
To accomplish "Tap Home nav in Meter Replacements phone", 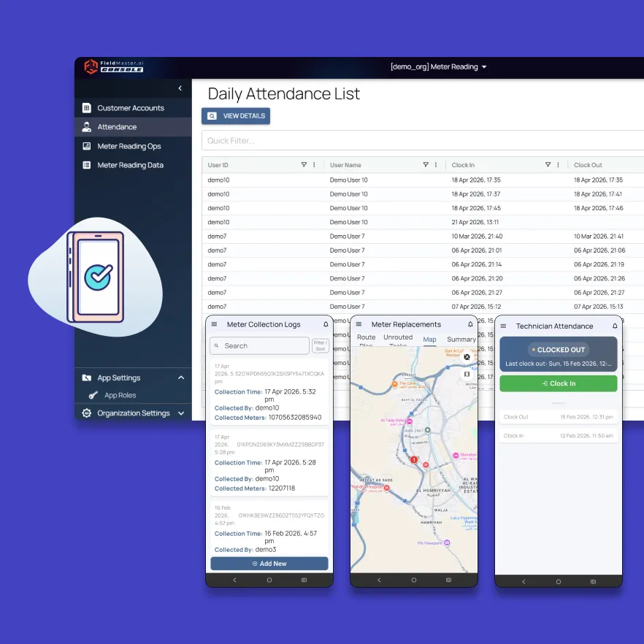I will (x=414, y=580).
